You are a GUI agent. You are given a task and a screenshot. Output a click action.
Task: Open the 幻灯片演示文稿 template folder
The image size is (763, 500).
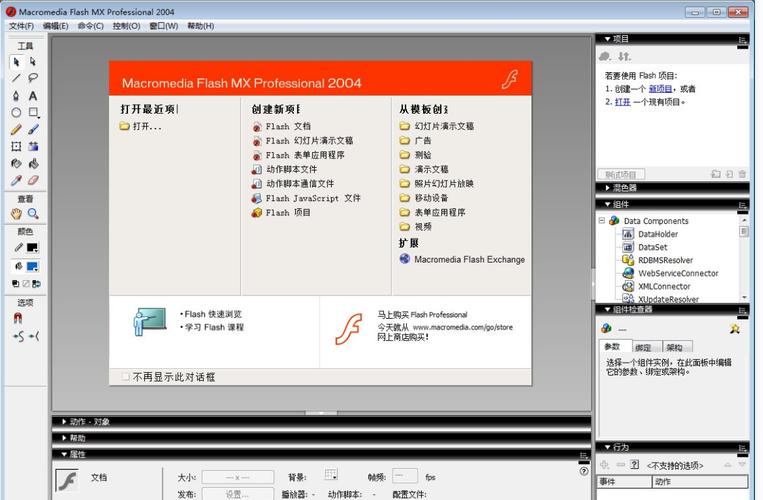pos(437,126)
